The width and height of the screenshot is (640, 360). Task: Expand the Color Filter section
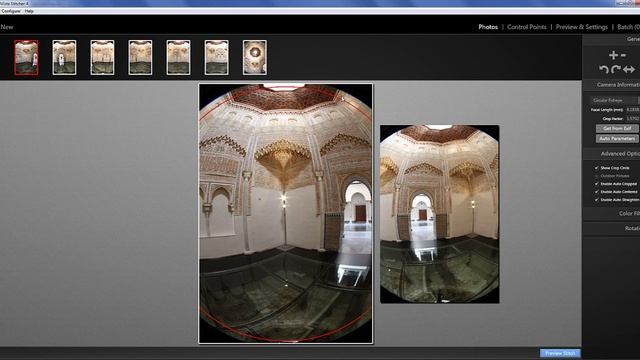point(612,213)
